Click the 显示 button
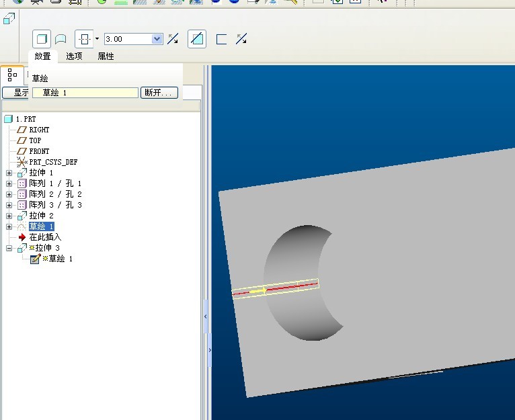515x420 pixels. (x=15, y=93)
